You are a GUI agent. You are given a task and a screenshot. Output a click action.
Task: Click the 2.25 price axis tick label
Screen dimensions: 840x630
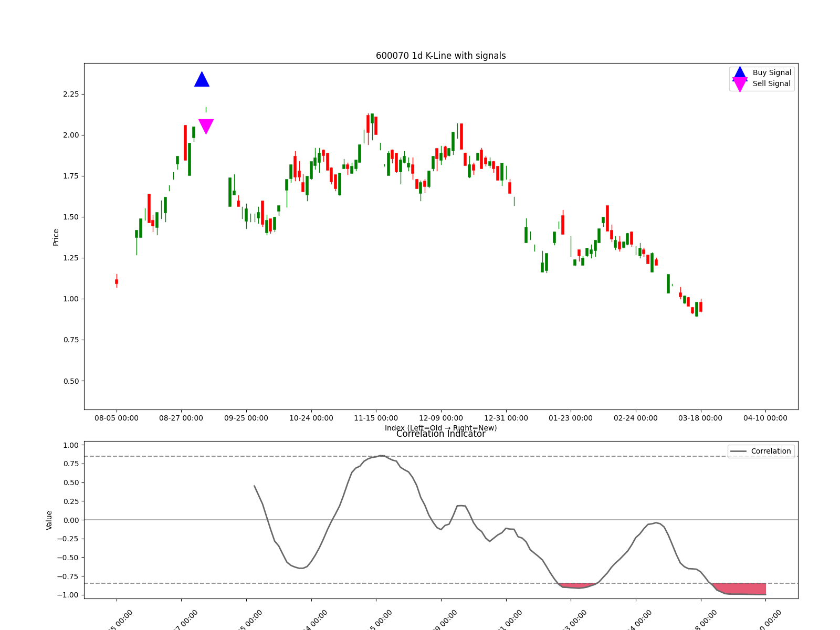[x=71, y=94]
